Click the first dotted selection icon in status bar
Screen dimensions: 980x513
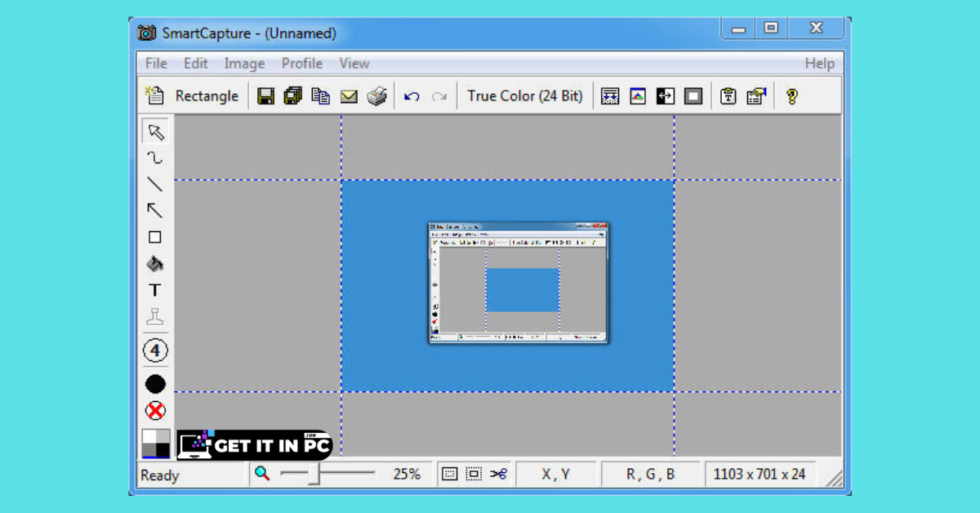450,474
